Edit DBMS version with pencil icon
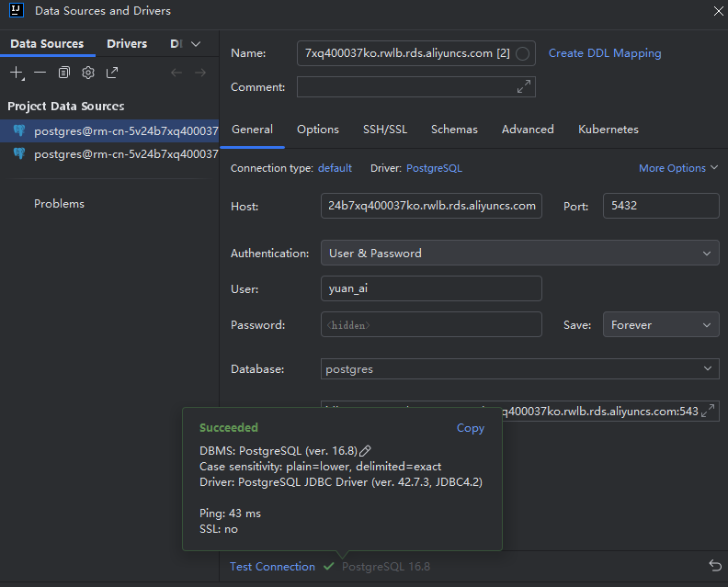This screenshot has height=587, width=728. (365, 450)
